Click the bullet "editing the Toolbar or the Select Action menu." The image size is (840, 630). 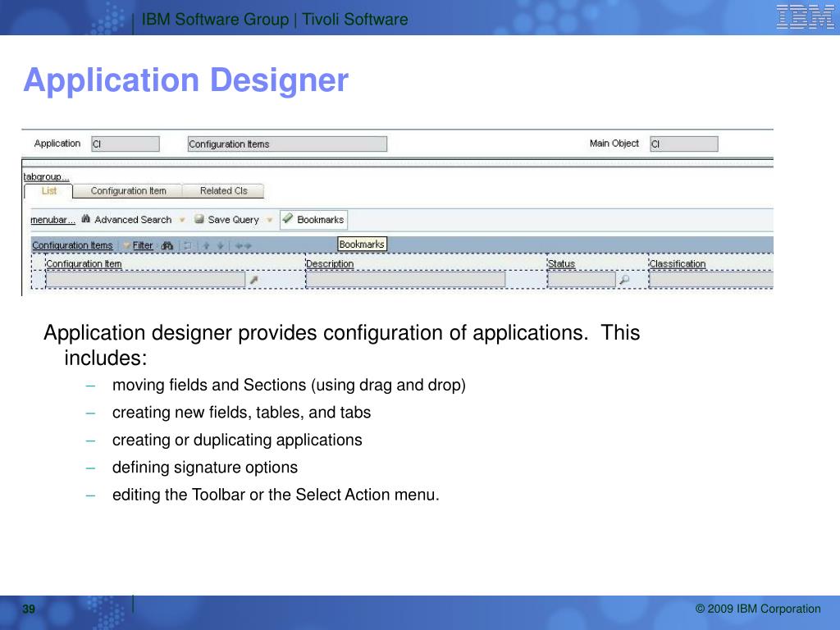coord(276,495)
